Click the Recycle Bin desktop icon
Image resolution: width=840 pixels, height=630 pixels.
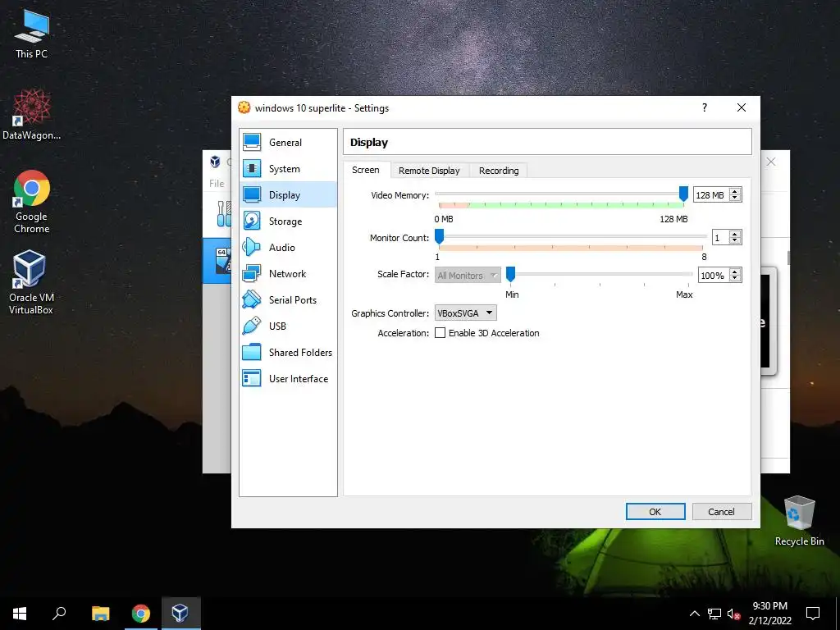tap(799, 521)
